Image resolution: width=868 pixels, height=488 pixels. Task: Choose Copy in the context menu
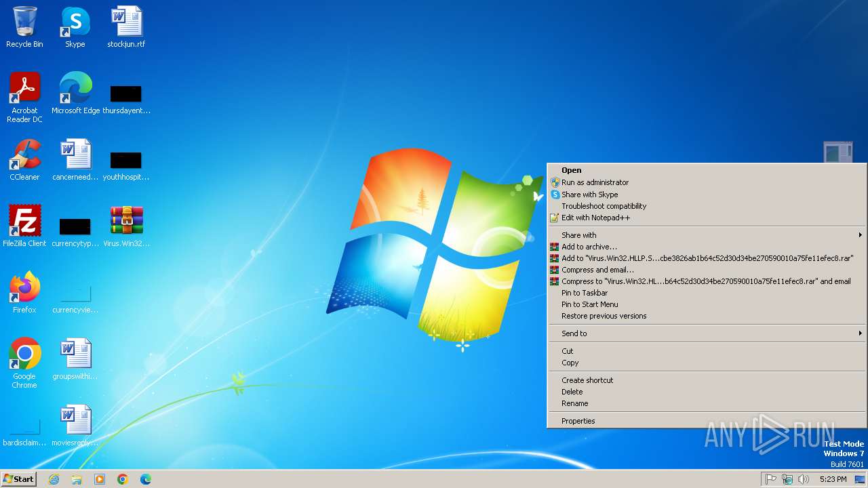707,363
